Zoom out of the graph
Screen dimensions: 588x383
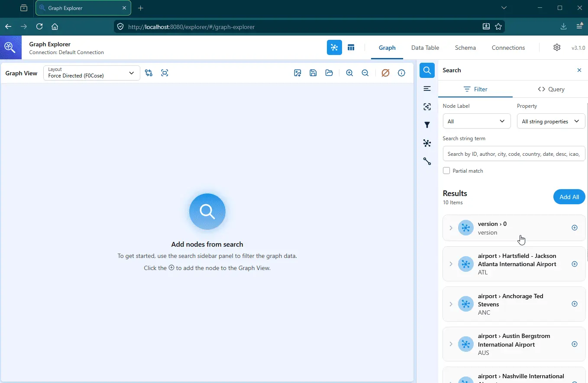365,73
